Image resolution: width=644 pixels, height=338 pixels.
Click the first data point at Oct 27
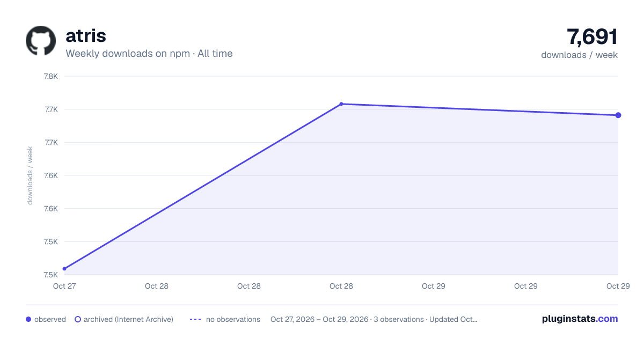(x=64, y=269)
